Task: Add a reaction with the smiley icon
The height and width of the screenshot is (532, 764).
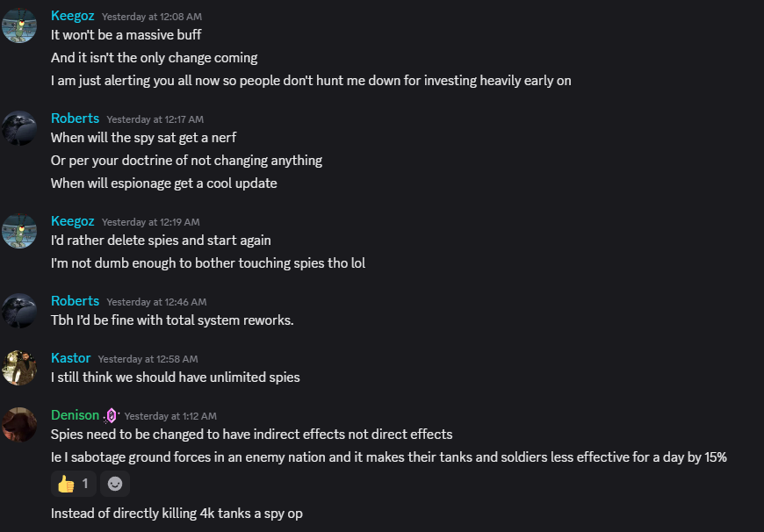Action: pyautogui.click(x=115, y=484)
